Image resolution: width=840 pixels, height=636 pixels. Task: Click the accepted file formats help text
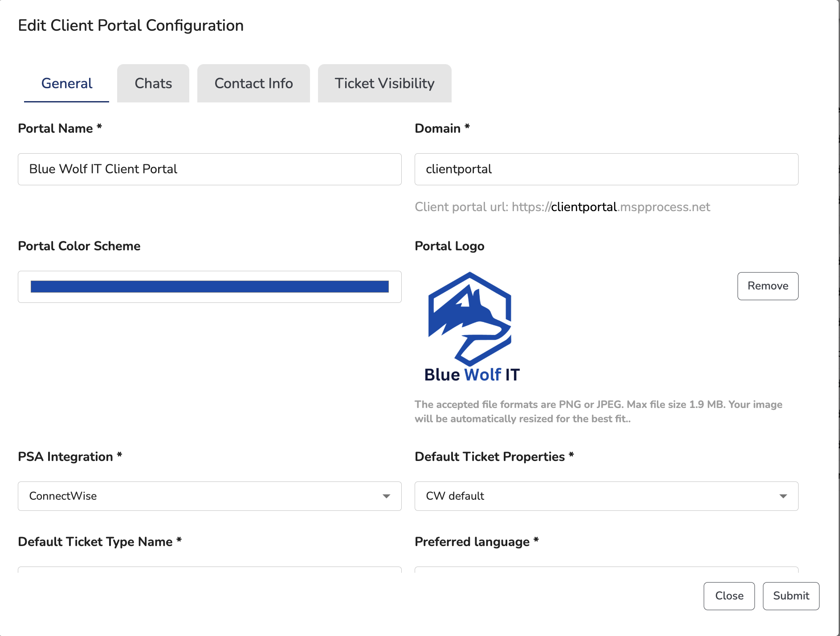[x=598, y=412]
